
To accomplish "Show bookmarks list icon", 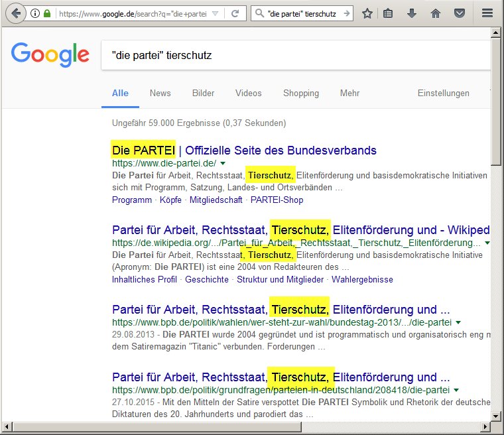I will click(x=388, y=13).
